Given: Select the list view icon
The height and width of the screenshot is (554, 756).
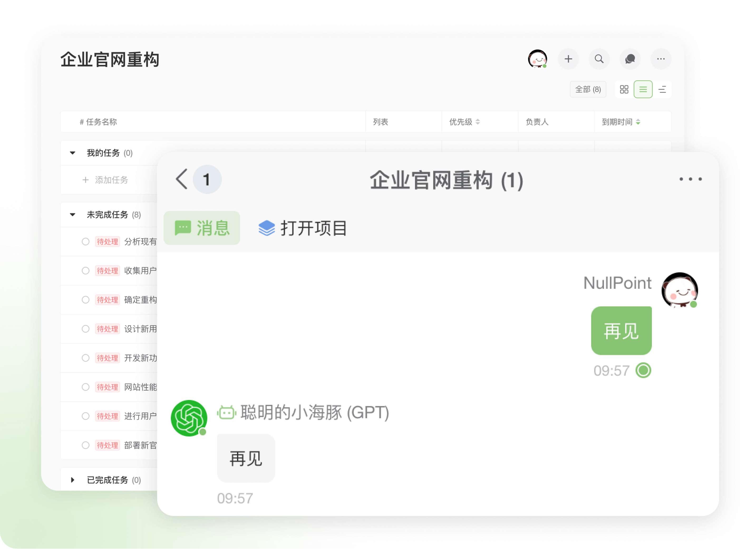Looking at the screenshot, I should click(643, 89).
